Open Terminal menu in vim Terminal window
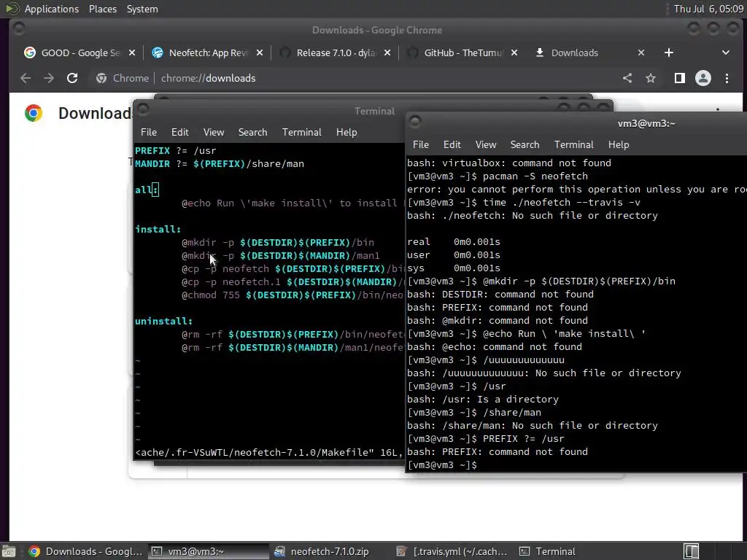The image size is (747, 560). click(x=301, y=133)
